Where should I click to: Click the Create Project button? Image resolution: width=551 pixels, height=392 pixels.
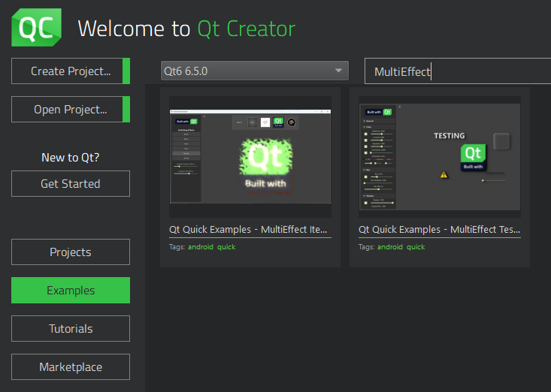tap(71, 71)
